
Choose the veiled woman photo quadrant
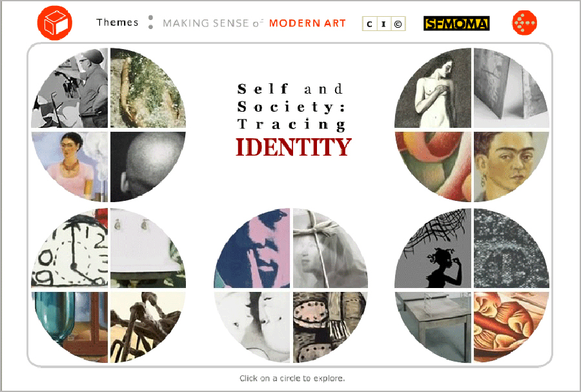pos(330,248)
